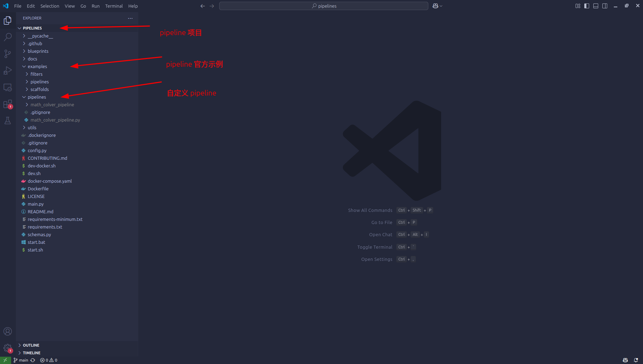The image size is (643, 364).
Task: Open the Testing flask view
Action: (8, 121)
